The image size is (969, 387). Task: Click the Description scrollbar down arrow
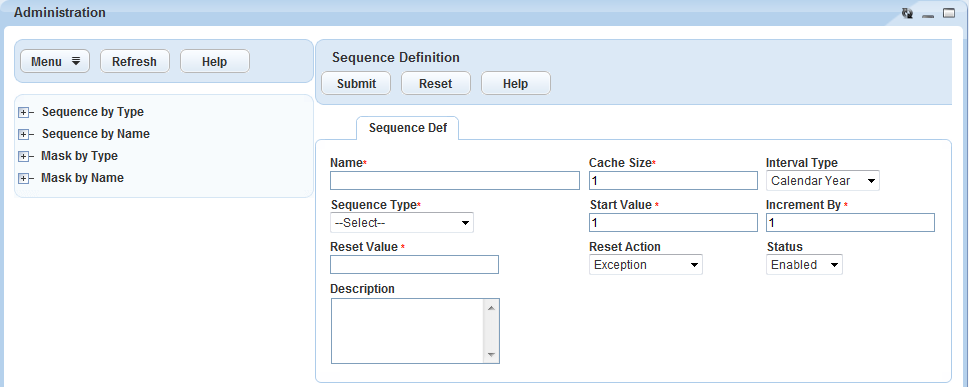point(491,355)
